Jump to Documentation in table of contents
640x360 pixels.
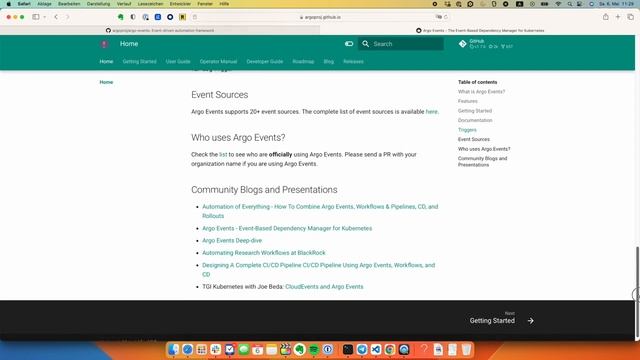475,120
